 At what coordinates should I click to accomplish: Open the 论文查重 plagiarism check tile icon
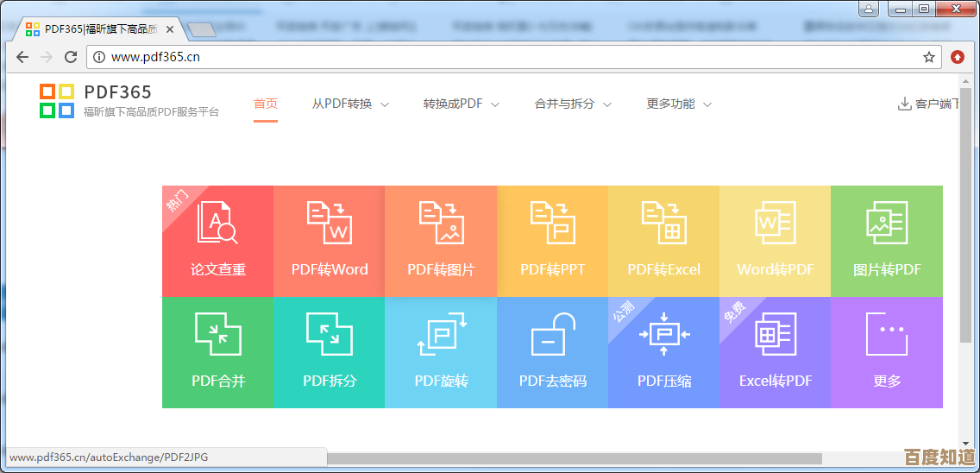[217, 223]
